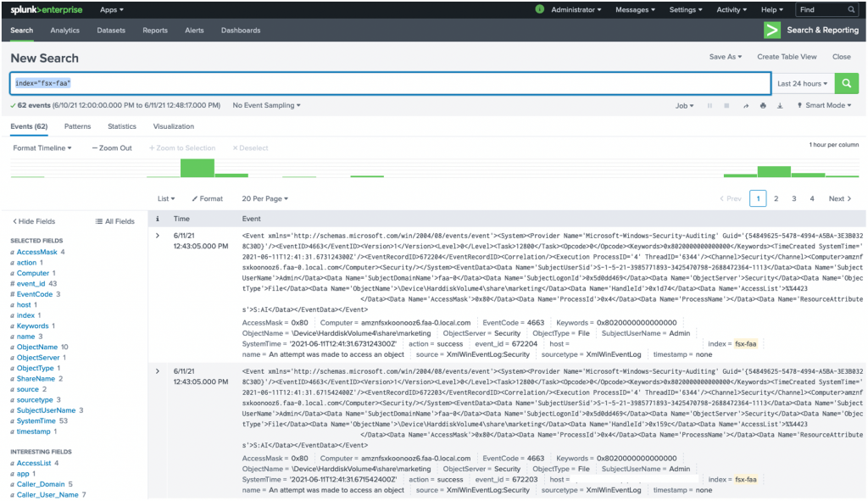Open the Last 24 hours time picker
Viewport: 868px width, 501px height.
coord(801,84)
